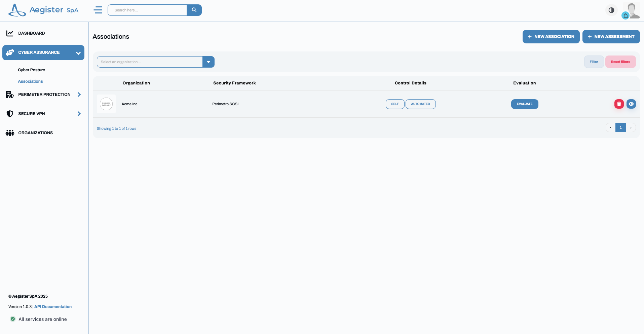This screenshot has height=334, width=644.
Task: Click the Reset filters button
Action: pyautogui.click(x=620, y=62)
